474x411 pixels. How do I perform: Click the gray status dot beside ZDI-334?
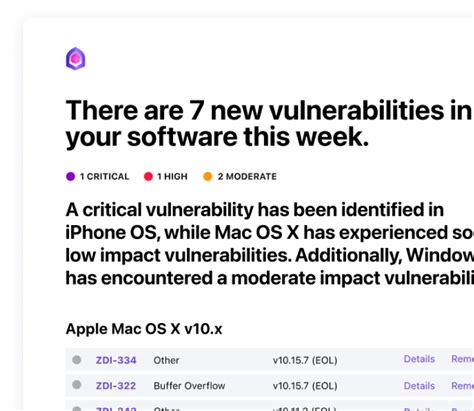click(77, 360)
